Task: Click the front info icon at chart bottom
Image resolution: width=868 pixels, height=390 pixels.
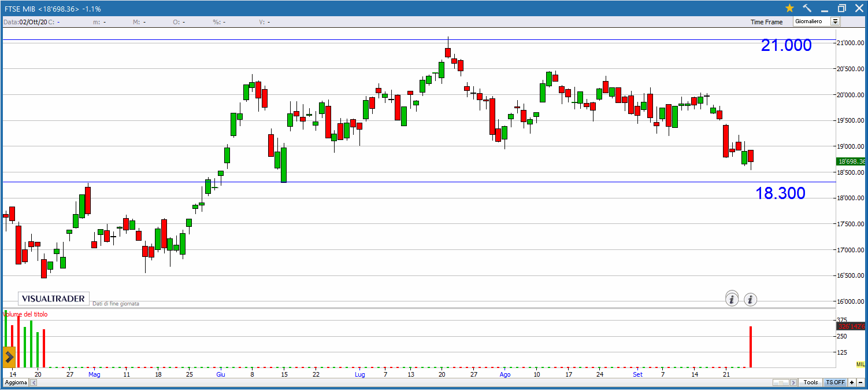Action: 732,299
